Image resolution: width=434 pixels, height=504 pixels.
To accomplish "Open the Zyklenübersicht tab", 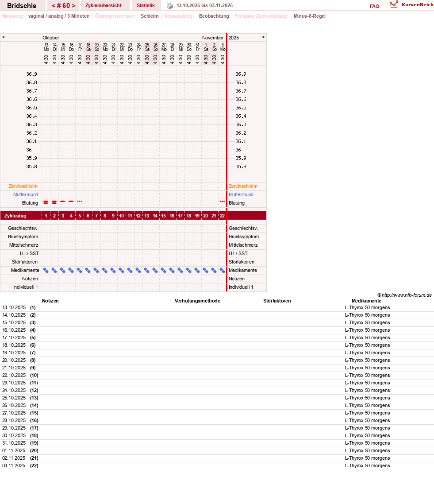I will pos(104,5).
